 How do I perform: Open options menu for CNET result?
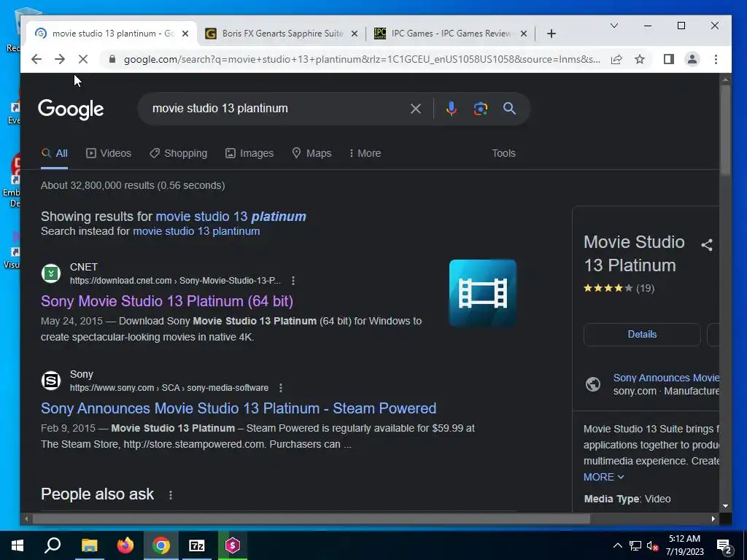click(293, 281)
